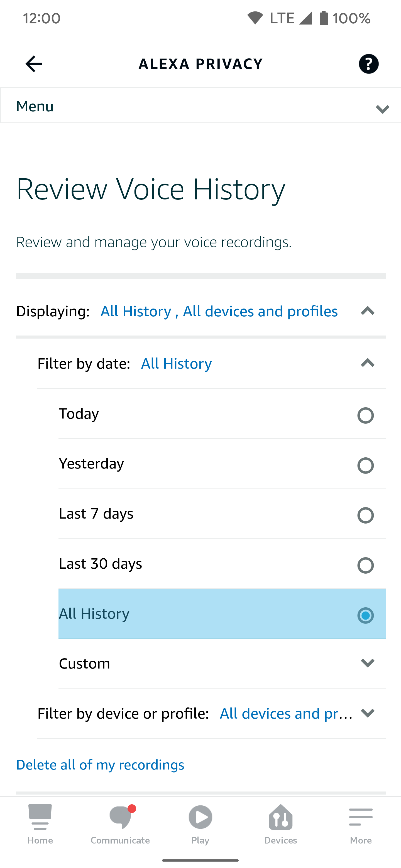Tap 'All devices and pr…' filter value
The width and height of the screenshot is (401, 868).
286,713
